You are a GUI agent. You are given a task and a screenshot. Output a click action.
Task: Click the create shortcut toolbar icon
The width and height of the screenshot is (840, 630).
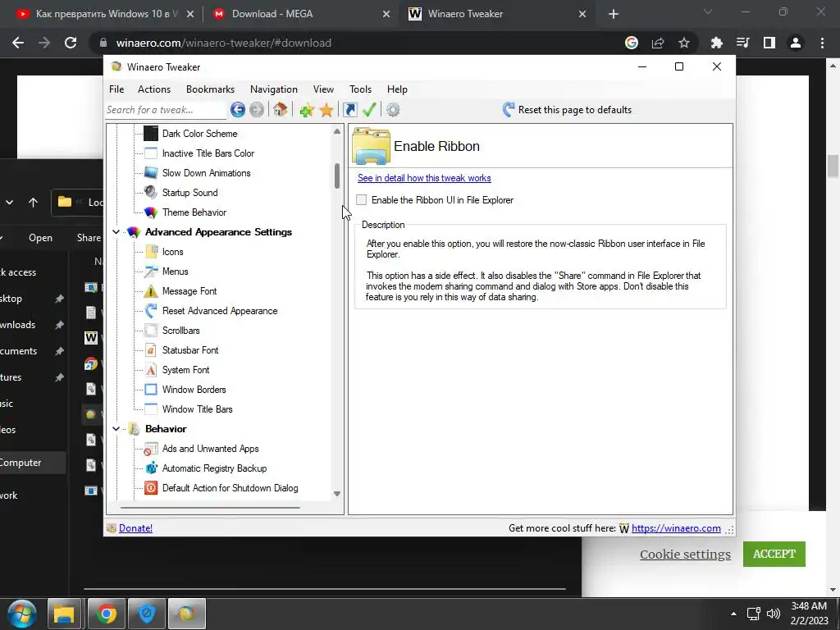point(349,110)
